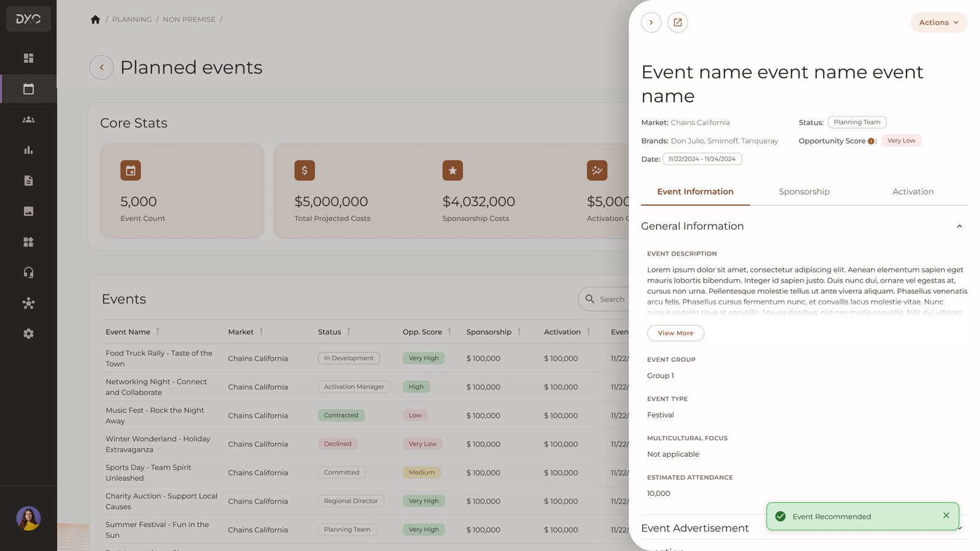Sort by Sponsorship column
The image size is (980, 551).
click(x=519, y=331)
